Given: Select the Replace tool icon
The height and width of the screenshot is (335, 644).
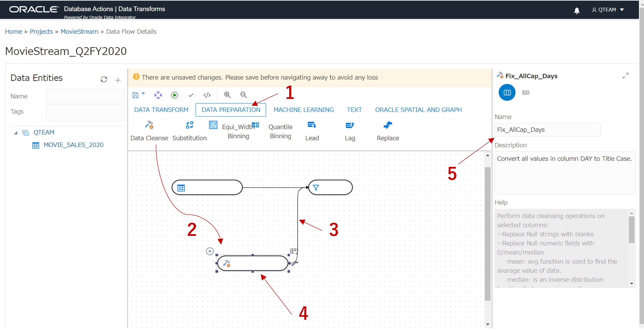Looking at the screenshot, I should (x=388, y=125).
